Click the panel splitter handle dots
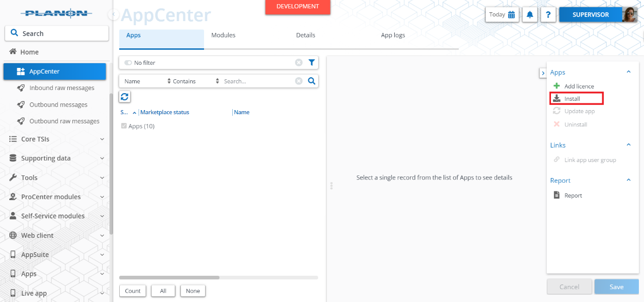 pyautogui.click(x=332, y=186)
